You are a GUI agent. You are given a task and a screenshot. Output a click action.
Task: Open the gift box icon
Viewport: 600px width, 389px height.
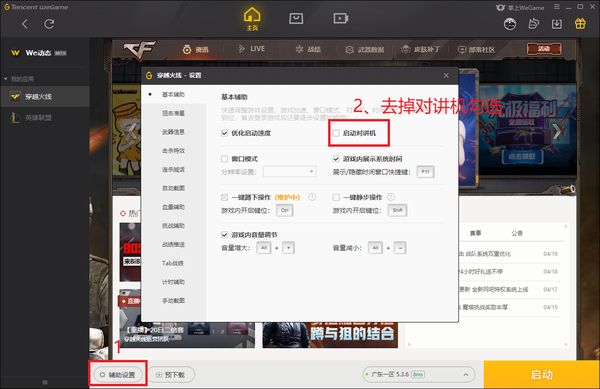pyautogui.click(x=580, y=24)
